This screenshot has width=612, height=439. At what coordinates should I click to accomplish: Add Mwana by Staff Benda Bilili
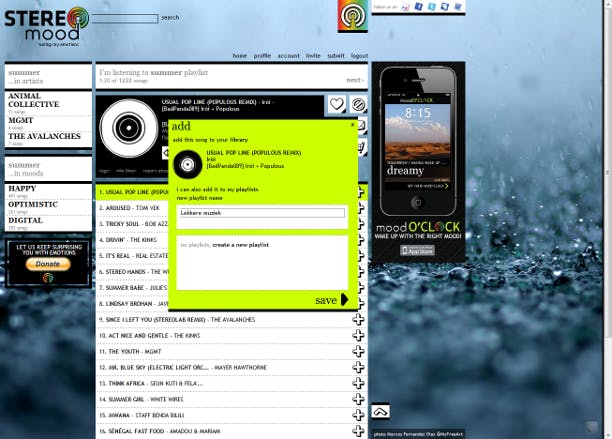(358, 415)
